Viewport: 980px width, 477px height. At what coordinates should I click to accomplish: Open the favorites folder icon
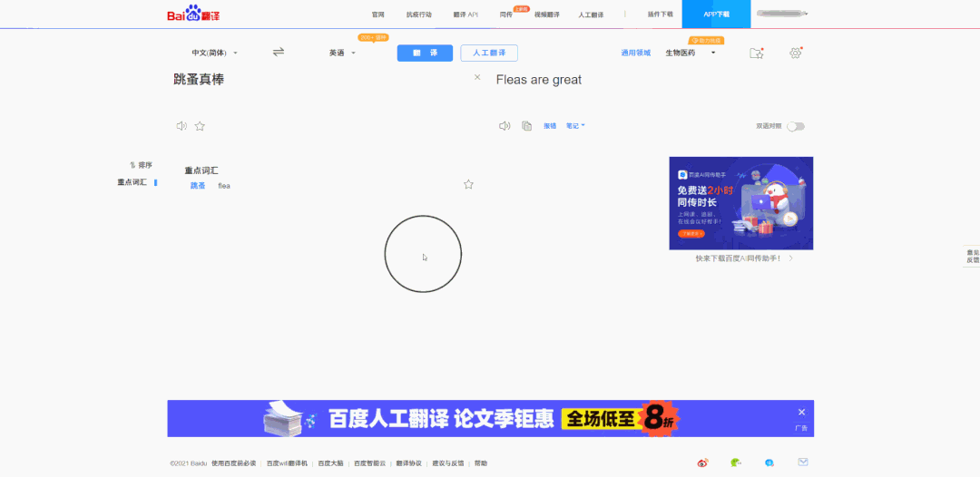(756, 54)
